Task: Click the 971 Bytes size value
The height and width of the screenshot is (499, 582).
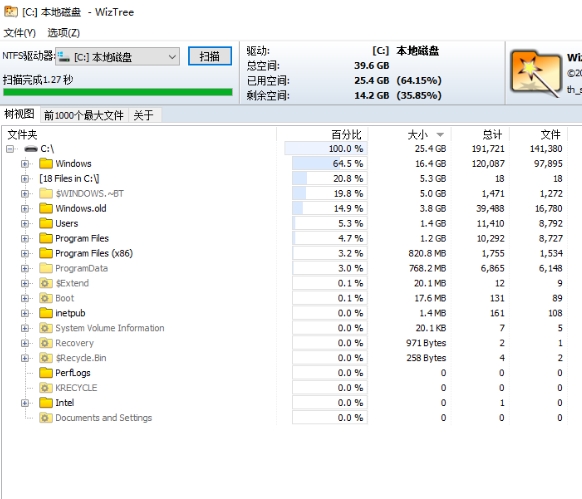Action: pyautogui.click(x=426, y=343)
